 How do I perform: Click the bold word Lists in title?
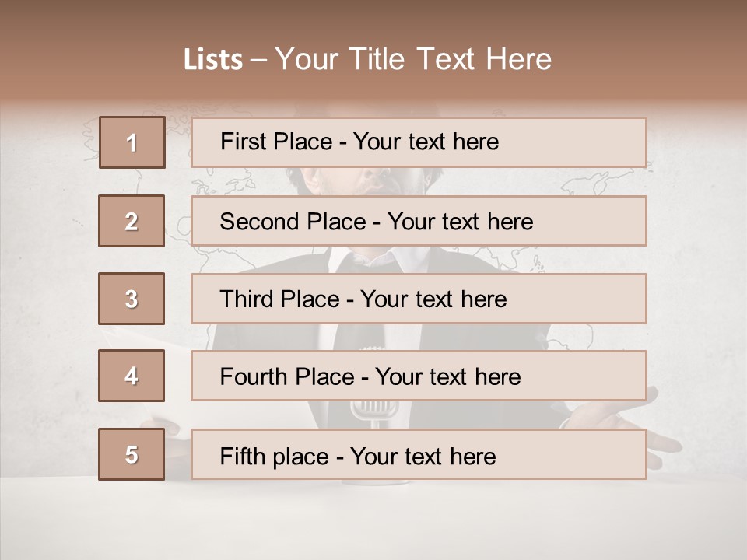pos(213,60)
